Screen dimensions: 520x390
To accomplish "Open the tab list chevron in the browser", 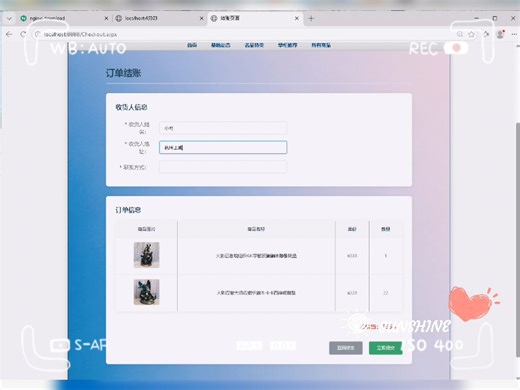I will point(9,18).
